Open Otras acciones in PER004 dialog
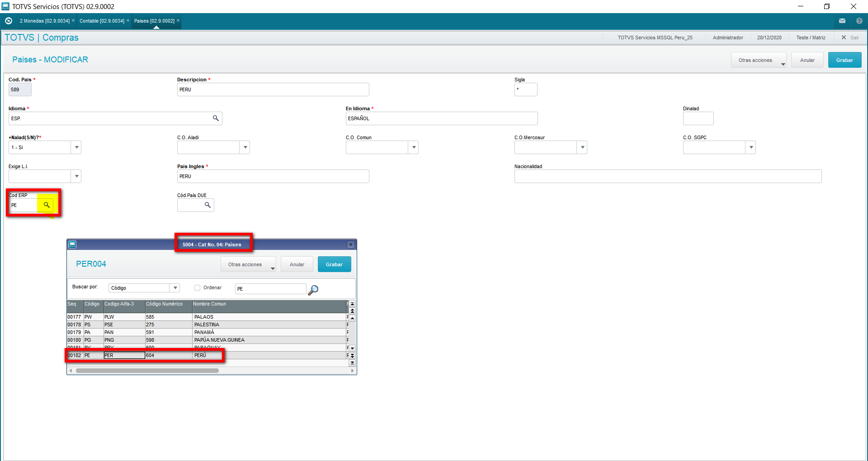 [248, 264]
